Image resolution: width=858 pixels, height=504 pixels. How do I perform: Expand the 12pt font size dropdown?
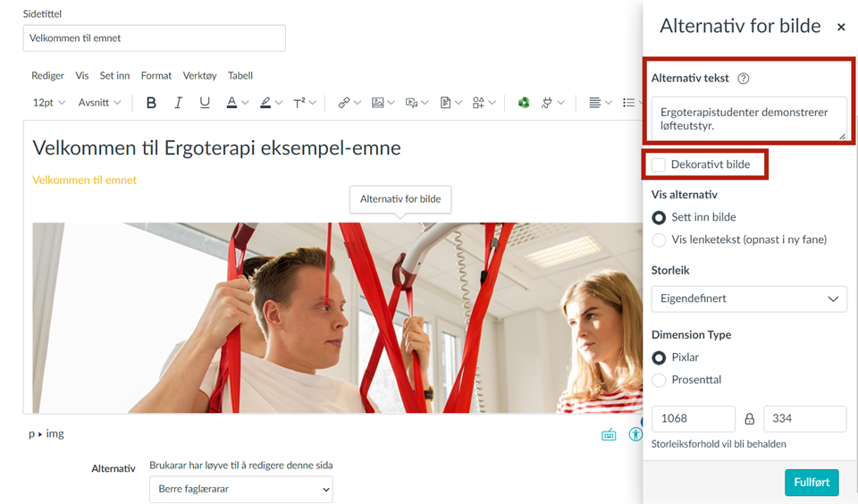(x=49, y=103)
